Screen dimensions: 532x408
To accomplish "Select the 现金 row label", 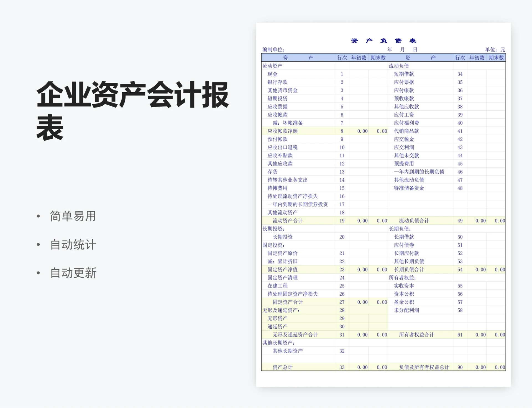I will pyautogui.click(x=272, y=74).
